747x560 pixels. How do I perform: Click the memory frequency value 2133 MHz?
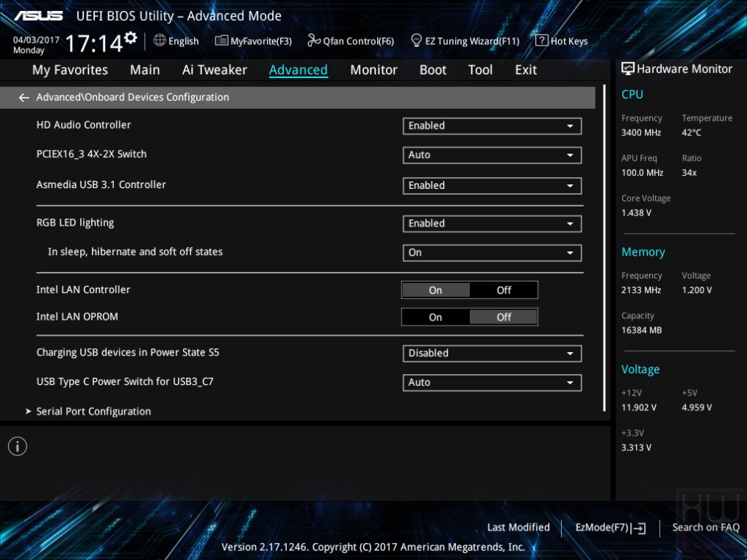coord(641,290)
